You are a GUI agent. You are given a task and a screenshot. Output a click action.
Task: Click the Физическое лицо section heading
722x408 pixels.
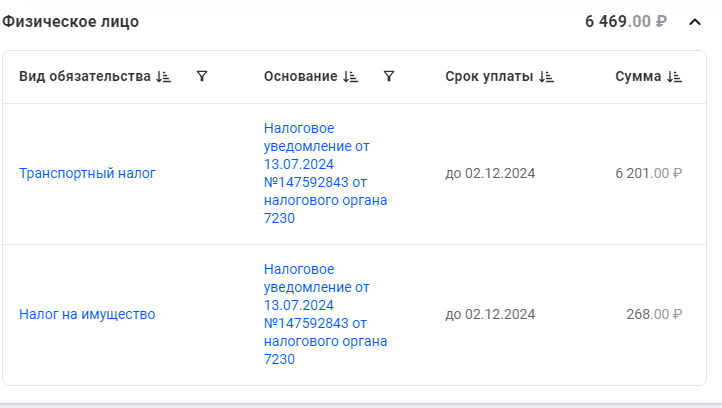coord(70,22)
